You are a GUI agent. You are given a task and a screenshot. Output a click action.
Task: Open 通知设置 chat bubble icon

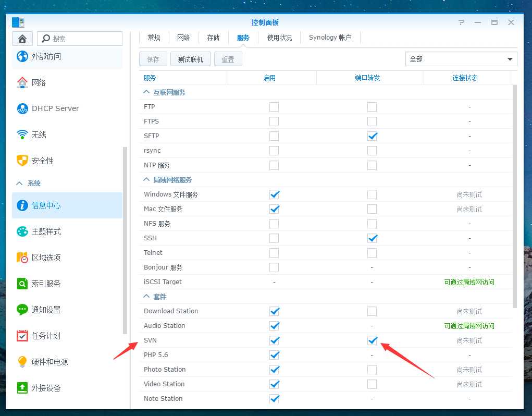coord(22,310)
